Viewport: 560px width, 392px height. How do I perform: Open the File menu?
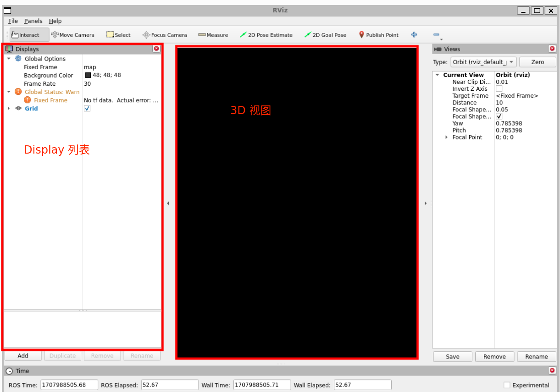[x=13, y=21]
